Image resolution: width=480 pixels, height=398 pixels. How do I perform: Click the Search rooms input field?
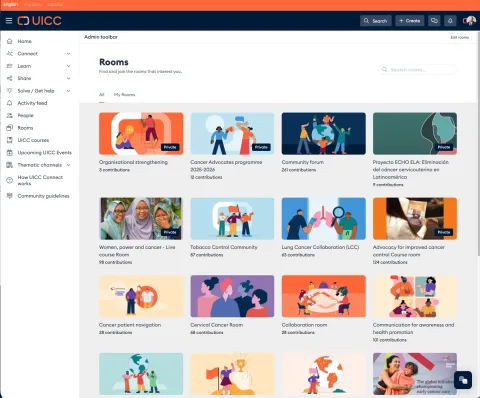[x=417, y=70]
